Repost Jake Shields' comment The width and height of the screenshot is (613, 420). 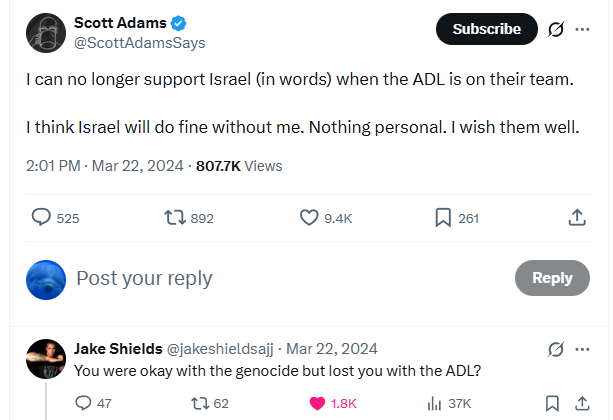(x=197, y=403)
